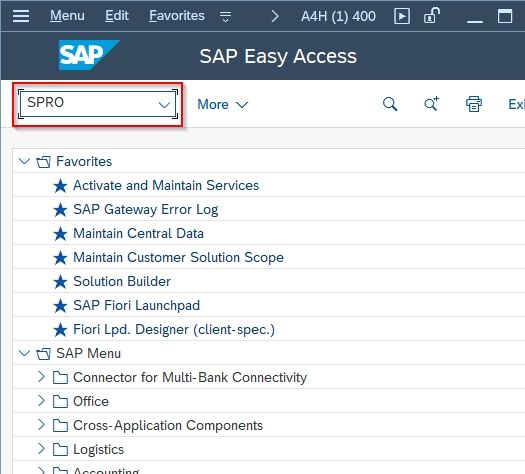Image resolution: width=525 pixels, height=474 pixels.
Task: Click the star icon beside Solution Builder
Action: 60,282
